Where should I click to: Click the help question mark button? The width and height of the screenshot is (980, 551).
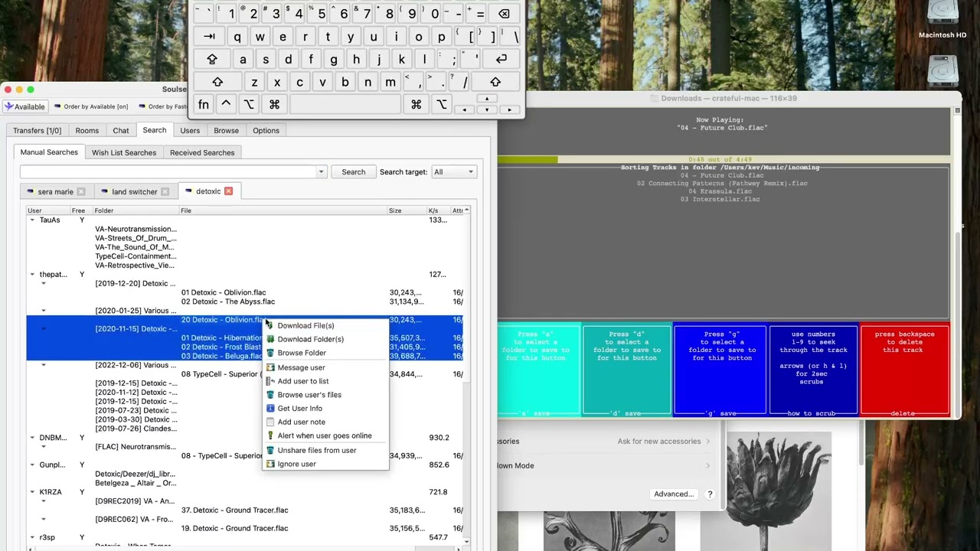point(710,494)
